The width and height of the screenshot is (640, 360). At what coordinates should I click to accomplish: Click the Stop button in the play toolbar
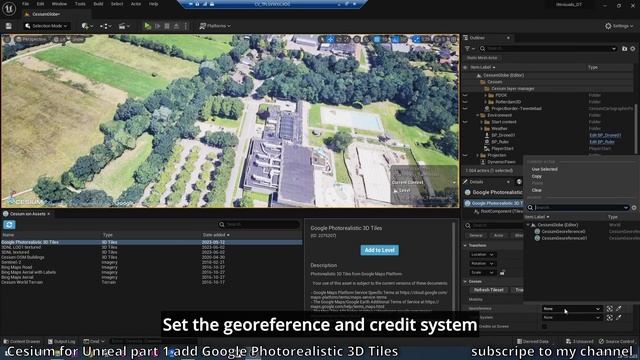pos(167,26)
